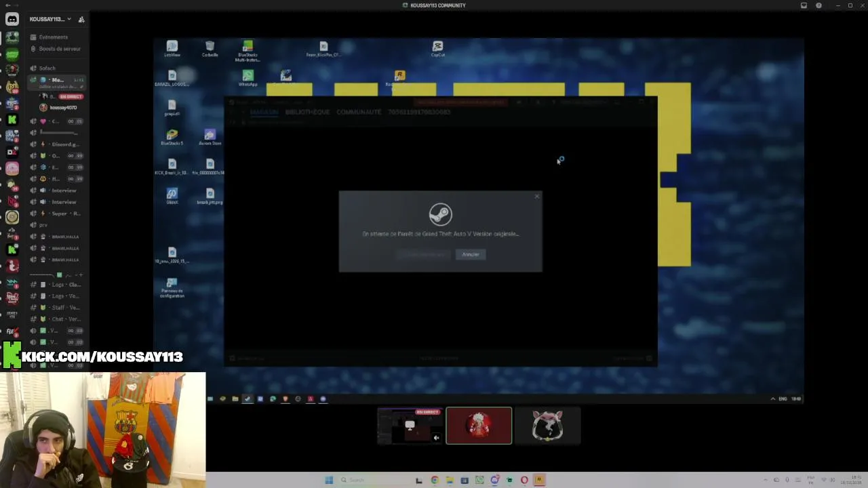Open File Explorer from the Windows taskbar
The height and width of the screenshot is (488, 868).
(450, 480)
